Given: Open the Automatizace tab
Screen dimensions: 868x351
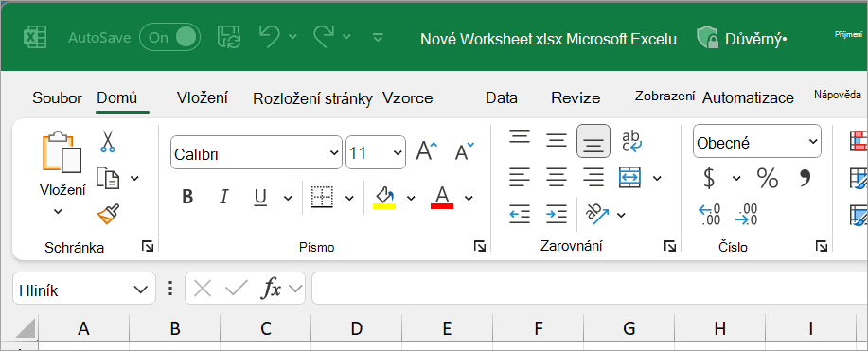Looking at the screenshot, I should (748, 98).
